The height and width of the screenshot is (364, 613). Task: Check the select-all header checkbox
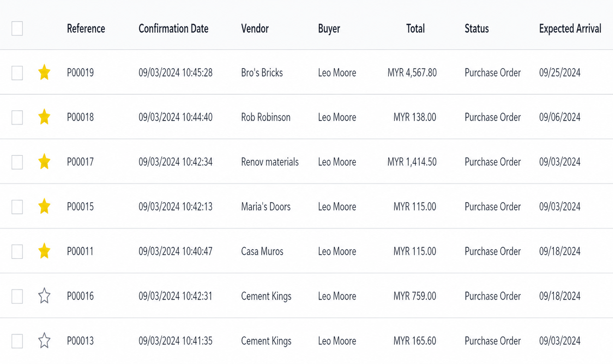point(17,29)
